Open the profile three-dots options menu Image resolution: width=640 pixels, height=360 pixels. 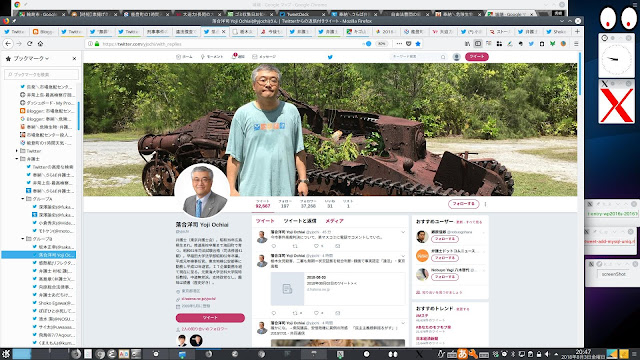pos(485,203)
